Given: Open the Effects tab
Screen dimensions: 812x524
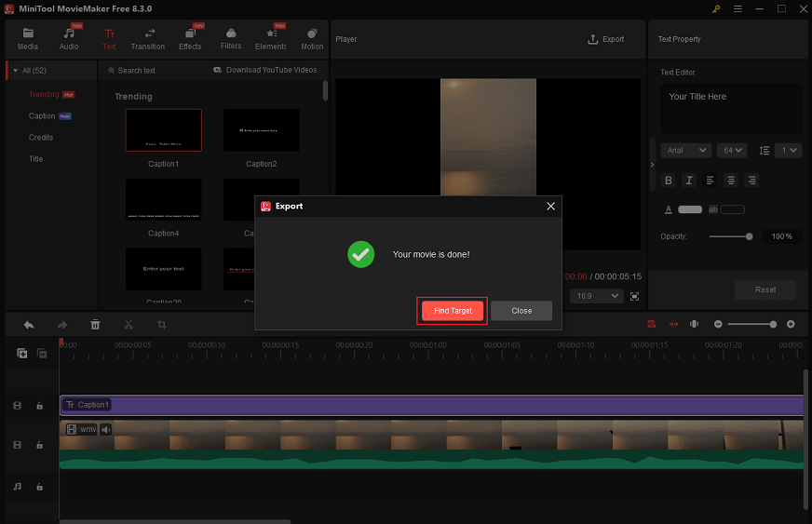Looking at the screenshot, I should (190, 39).
